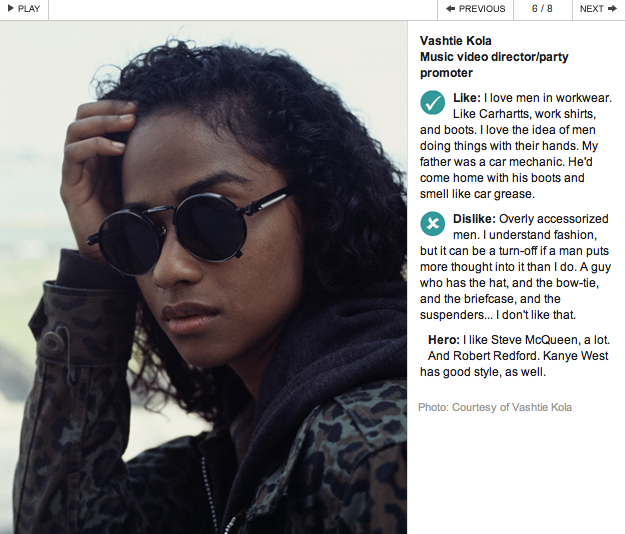Click the play triangle icon
The height and width of the screenshot is (534, 625).
point(11,8)
